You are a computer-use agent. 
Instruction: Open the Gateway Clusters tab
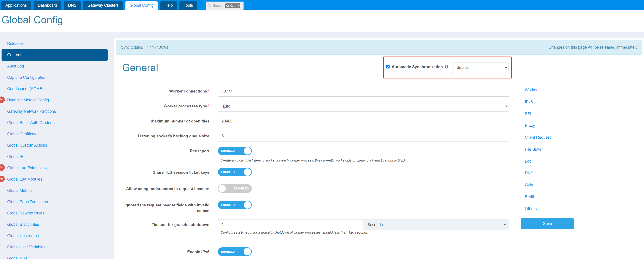click(x=103, y=5)
